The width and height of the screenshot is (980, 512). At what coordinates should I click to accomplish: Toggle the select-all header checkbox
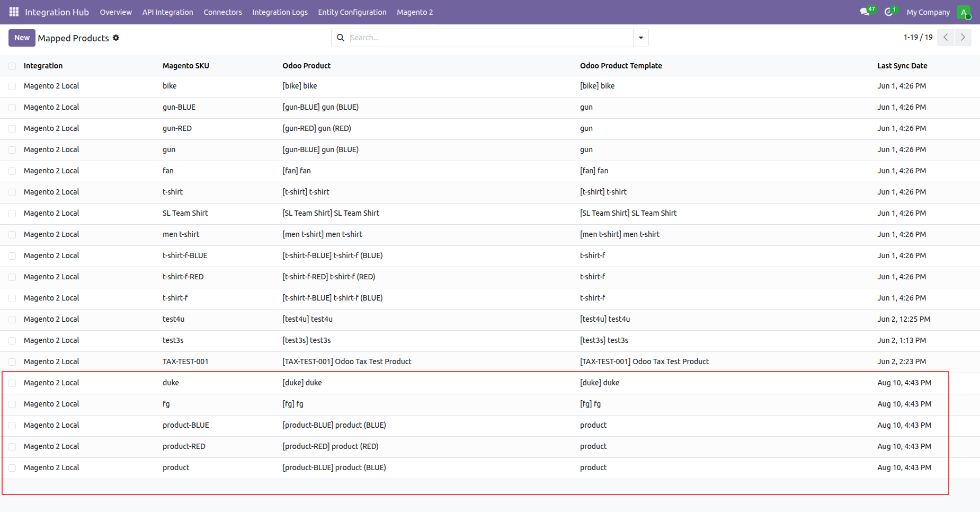pyautogui.click(x=12, y=66)
